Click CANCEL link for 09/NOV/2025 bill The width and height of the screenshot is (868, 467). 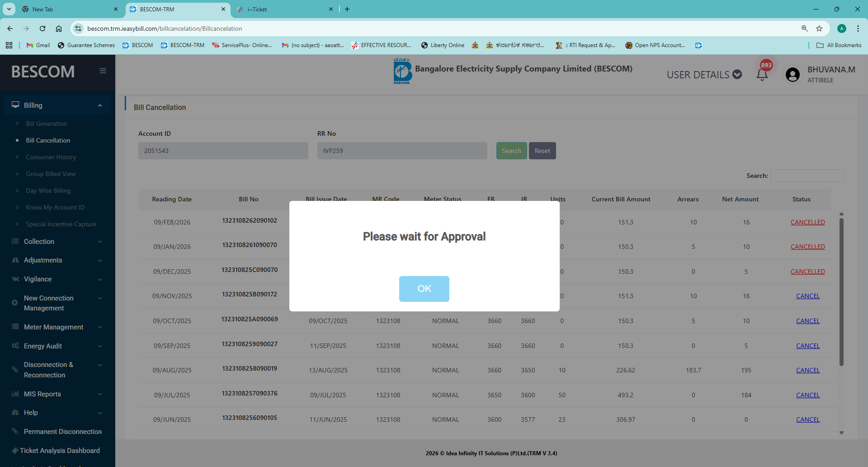point(808,296)
